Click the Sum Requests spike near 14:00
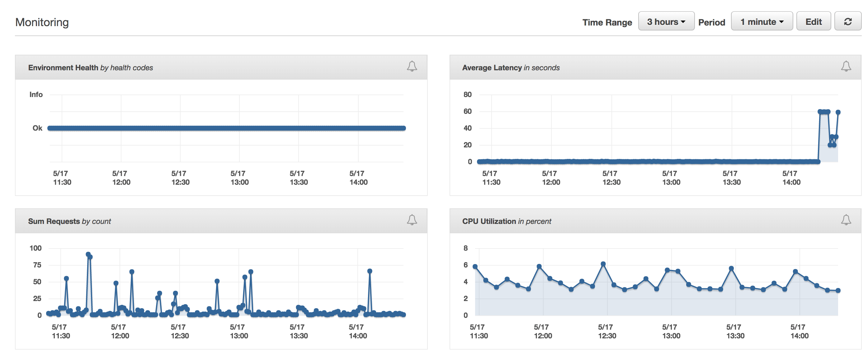This screenshot has height=362, width=868. pos(370,271)
